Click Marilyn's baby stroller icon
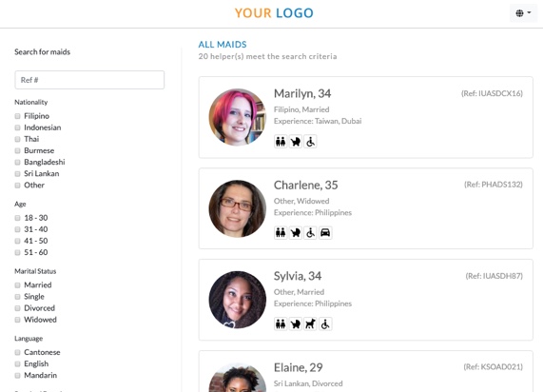This screenshot has width=543, height=392. tap(296, 142)
